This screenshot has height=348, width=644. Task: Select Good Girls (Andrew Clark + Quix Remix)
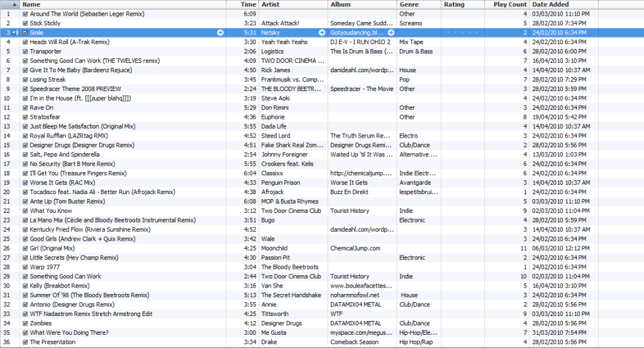[x=82, y=239]
